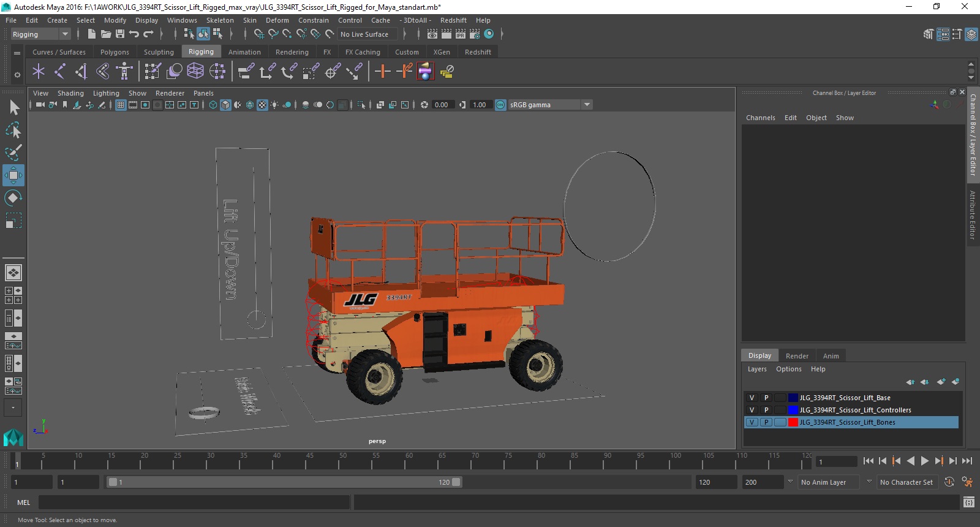980x527 pixels.
Task: Click the Channel Box toggle icon at top right
Action: (971, 34)
